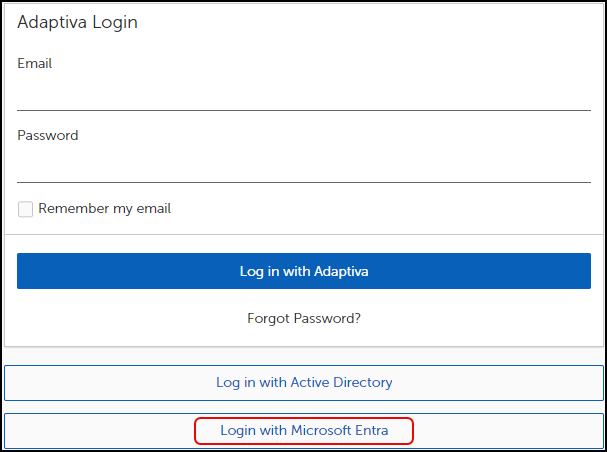Image resolution: width=607 pixels, height=452 pixels.
Task: Enable the Remember my email checkbox
Action: pyautogui.click(x=25, y=209)
